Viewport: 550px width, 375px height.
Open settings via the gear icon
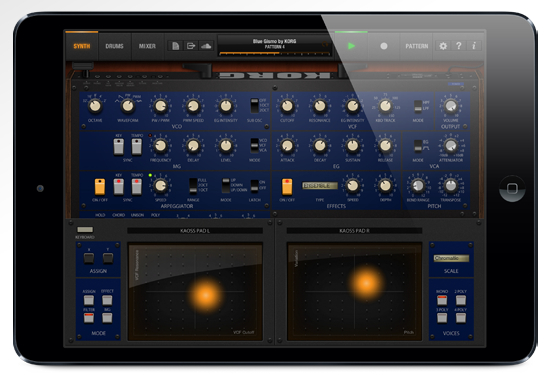pyautogui.click(x=443, y=46)
